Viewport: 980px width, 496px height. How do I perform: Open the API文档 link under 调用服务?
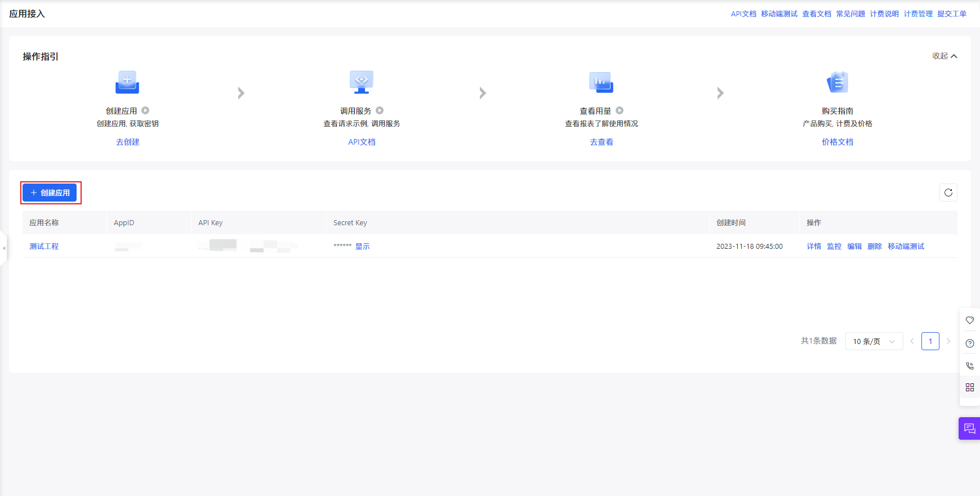(362, 142)
